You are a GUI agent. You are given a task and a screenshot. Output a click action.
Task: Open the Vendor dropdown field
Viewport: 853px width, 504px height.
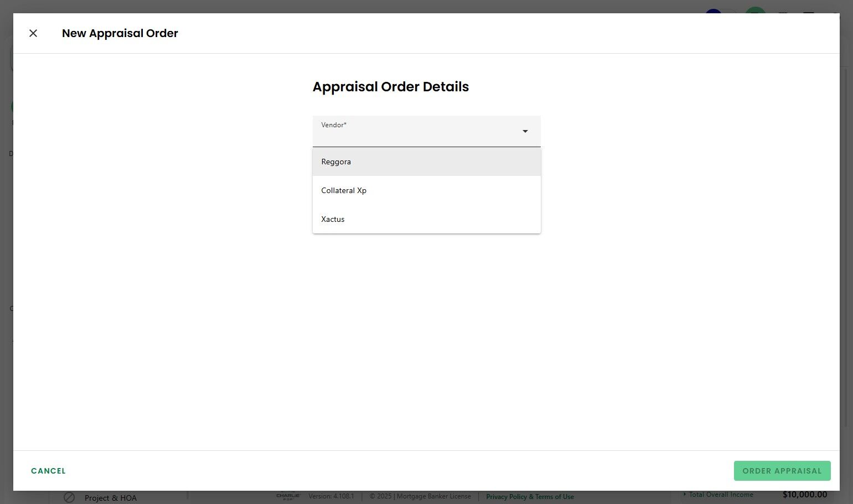click(426, 131)
